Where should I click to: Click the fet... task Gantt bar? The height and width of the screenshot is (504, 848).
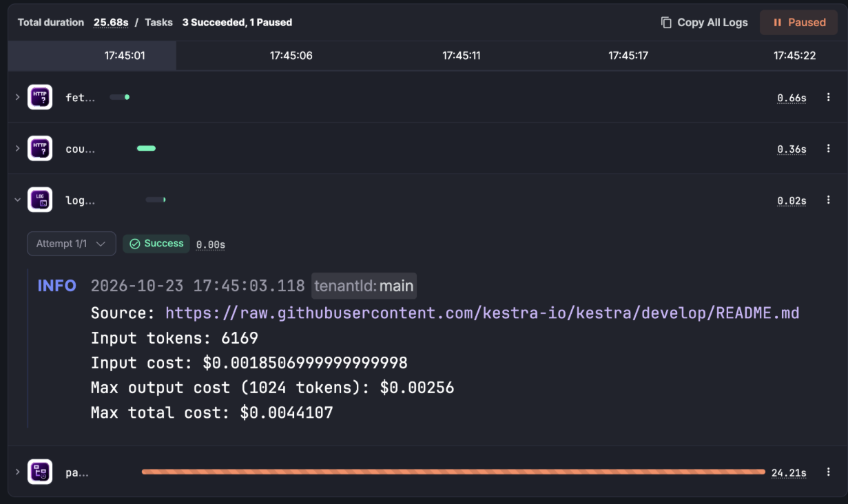tap(119, 97)
